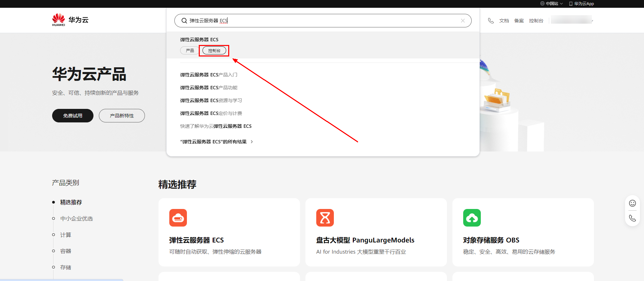644x281 pixels.
Task: Open 备案 in the header navigation
Action: tap(519, 21)
